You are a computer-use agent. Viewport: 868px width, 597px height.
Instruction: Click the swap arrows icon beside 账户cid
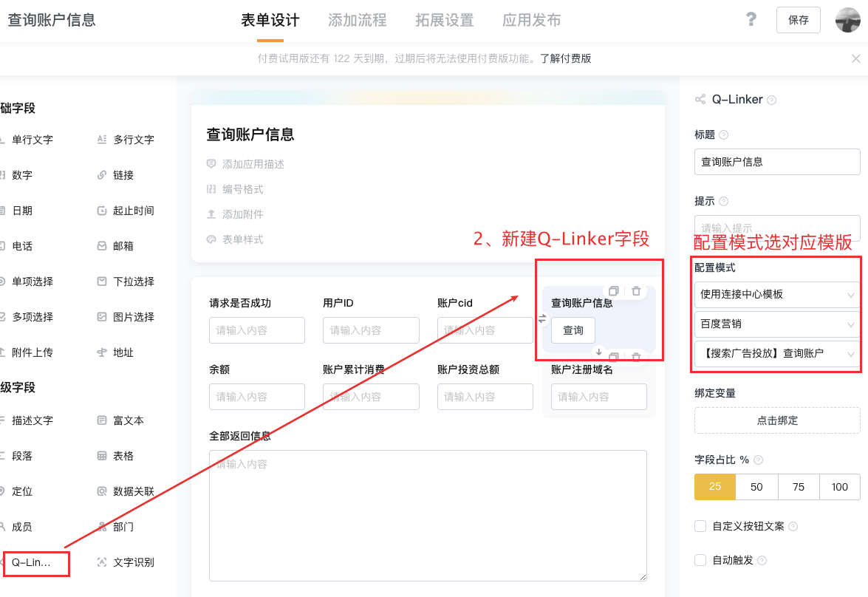pyautogui.click(x=542, y=318)
